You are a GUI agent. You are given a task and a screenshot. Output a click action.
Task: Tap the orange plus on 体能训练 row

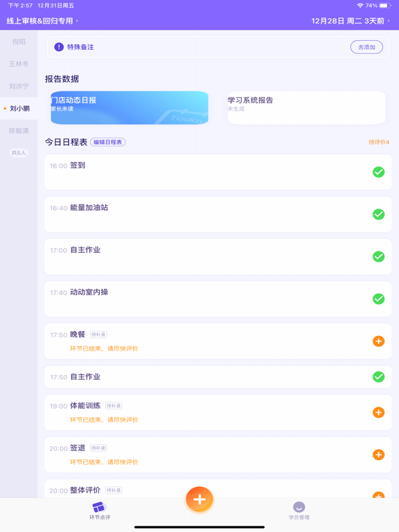coord(378,412)
